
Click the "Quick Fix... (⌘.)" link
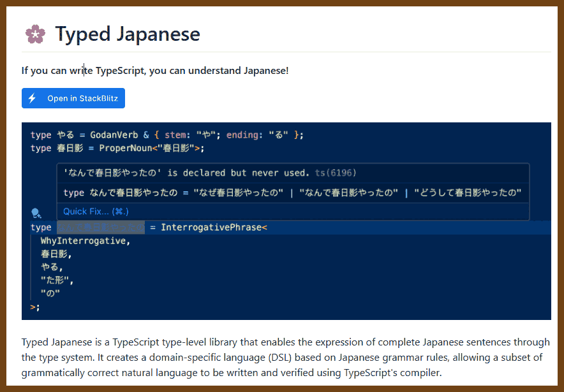(x=96, y=211)
